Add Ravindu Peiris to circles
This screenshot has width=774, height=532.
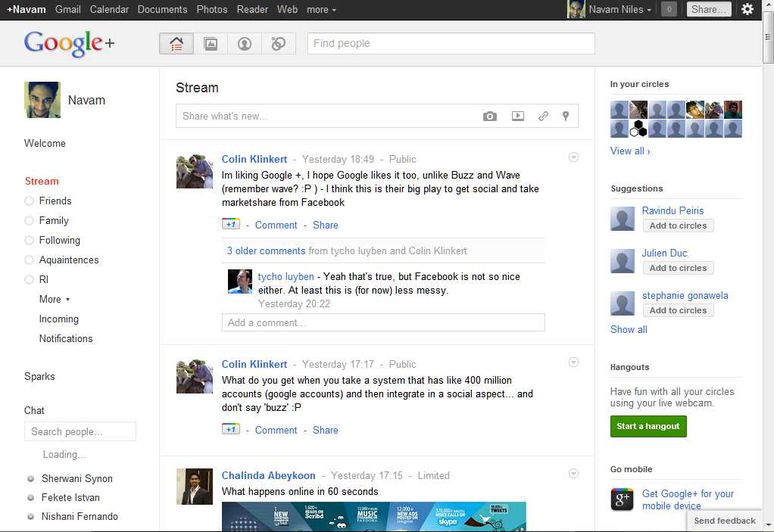(678, 226)
